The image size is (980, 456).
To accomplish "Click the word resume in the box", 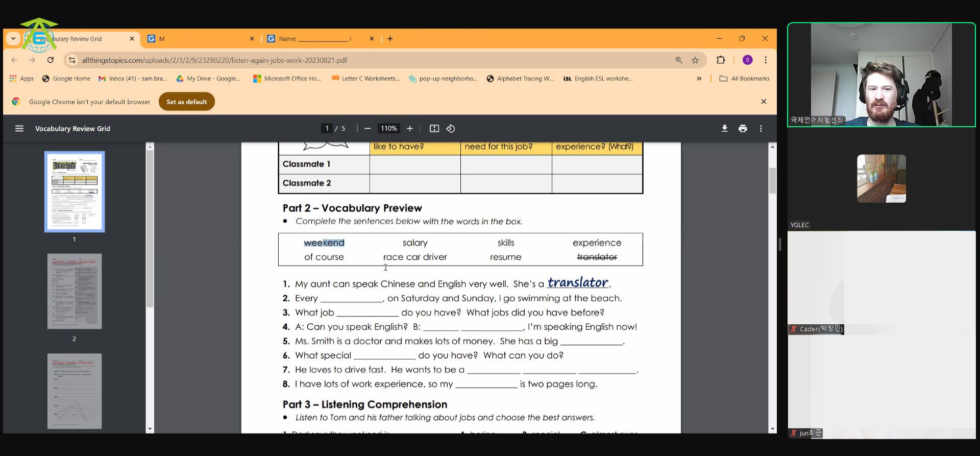I will (x=505, y=257).
